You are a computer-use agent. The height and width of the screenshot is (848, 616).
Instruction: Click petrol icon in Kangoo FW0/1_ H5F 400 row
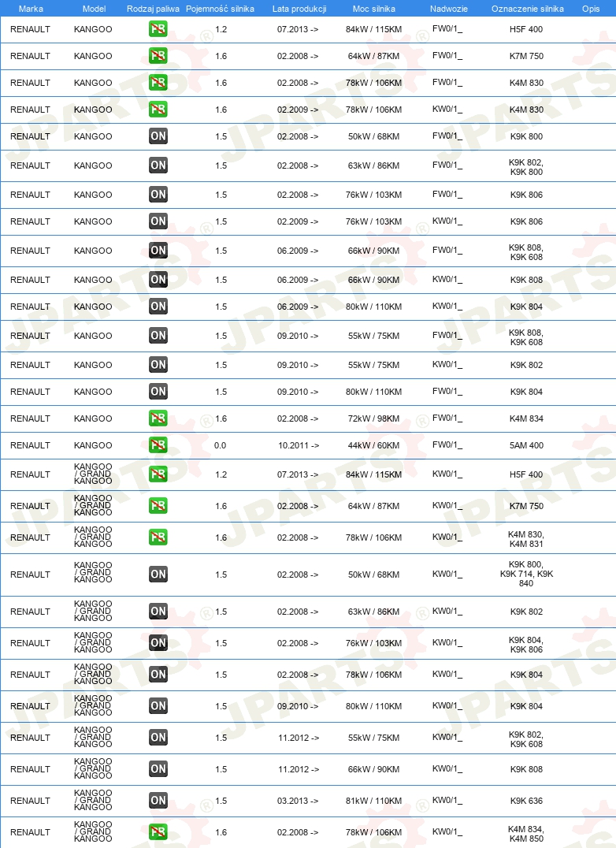click(158, 28)
